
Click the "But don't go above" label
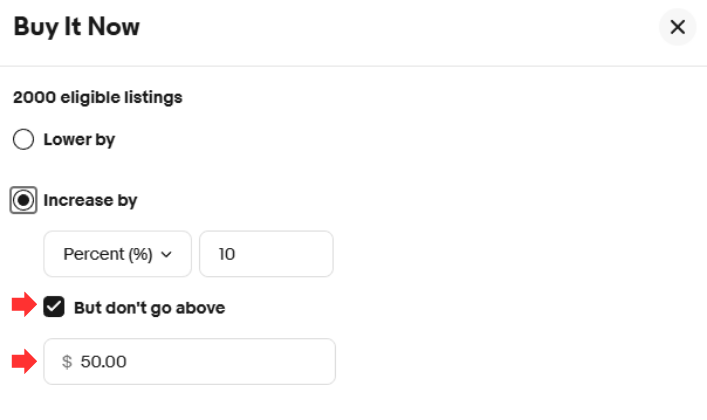(149, 307)
